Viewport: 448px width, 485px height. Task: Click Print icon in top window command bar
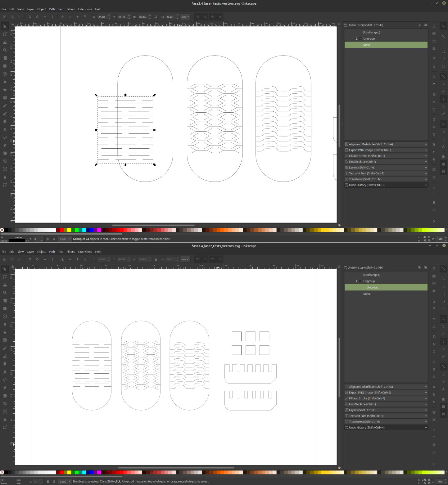[x=434, y=48]
